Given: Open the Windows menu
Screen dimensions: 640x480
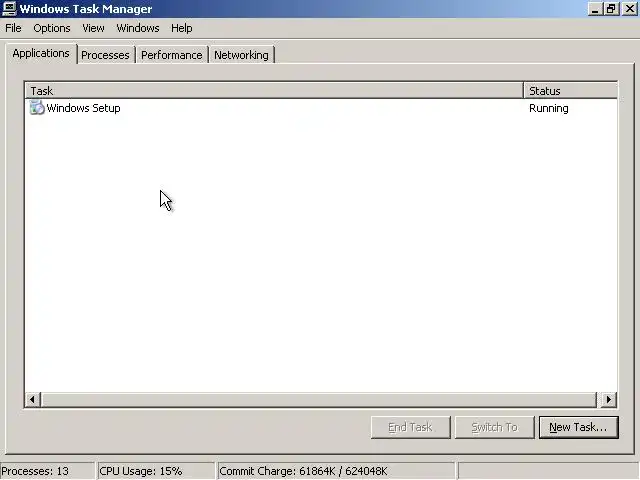Looking at the screenshot, I should click(x=138, y=28).
